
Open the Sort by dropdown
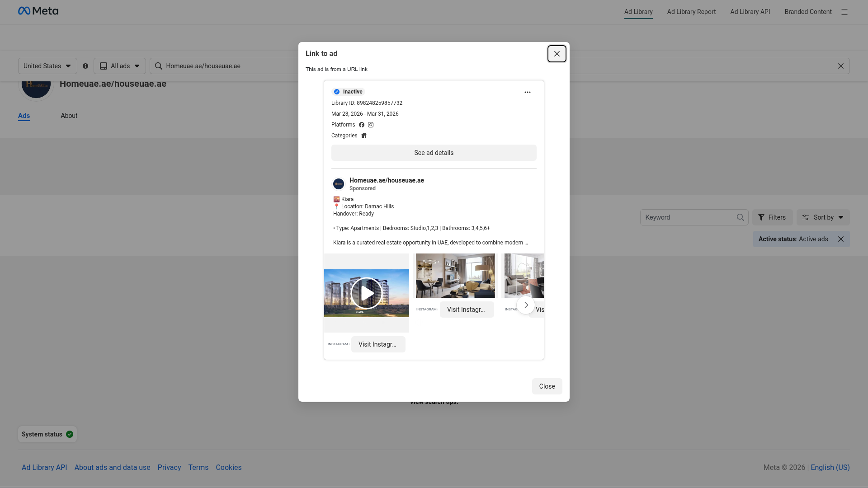(x=823, y=217)
